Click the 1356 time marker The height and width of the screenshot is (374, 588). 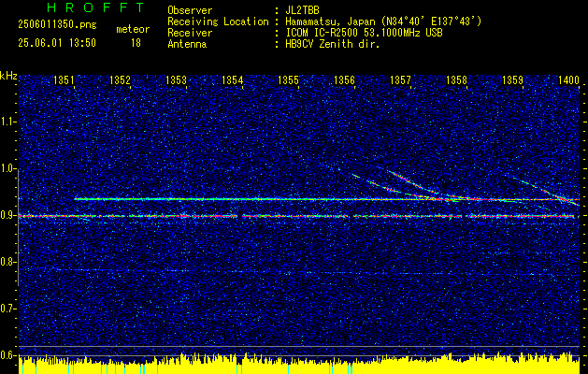[x=344, y=79]
